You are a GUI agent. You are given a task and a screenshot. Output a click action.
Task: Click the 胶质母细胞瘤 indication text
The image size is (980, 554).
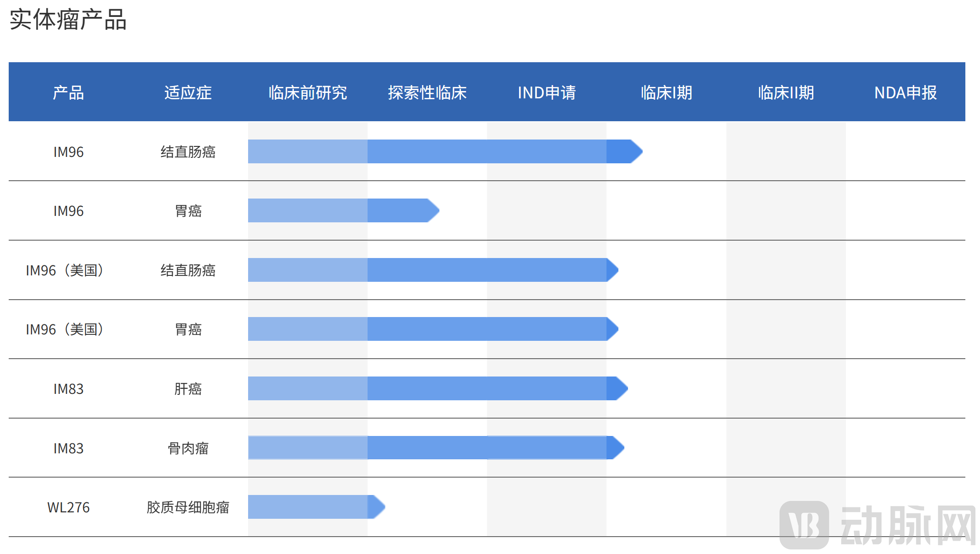click(x=188, y=507)
